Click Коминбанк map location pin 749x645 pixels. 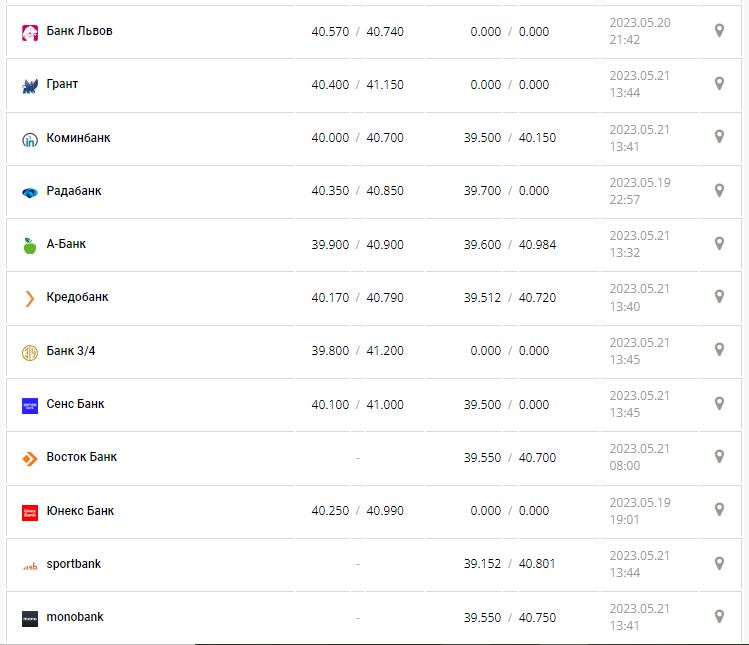719,137
